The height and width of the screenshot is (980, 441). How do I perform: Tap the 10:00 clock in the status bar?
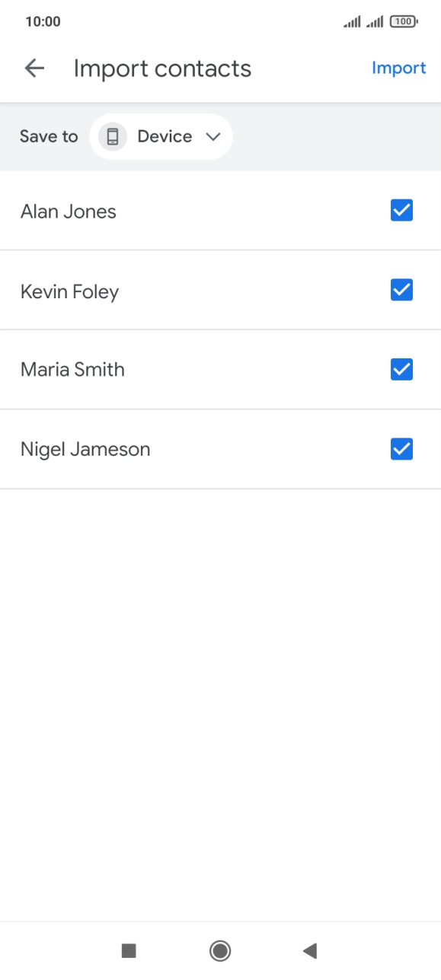43,21
